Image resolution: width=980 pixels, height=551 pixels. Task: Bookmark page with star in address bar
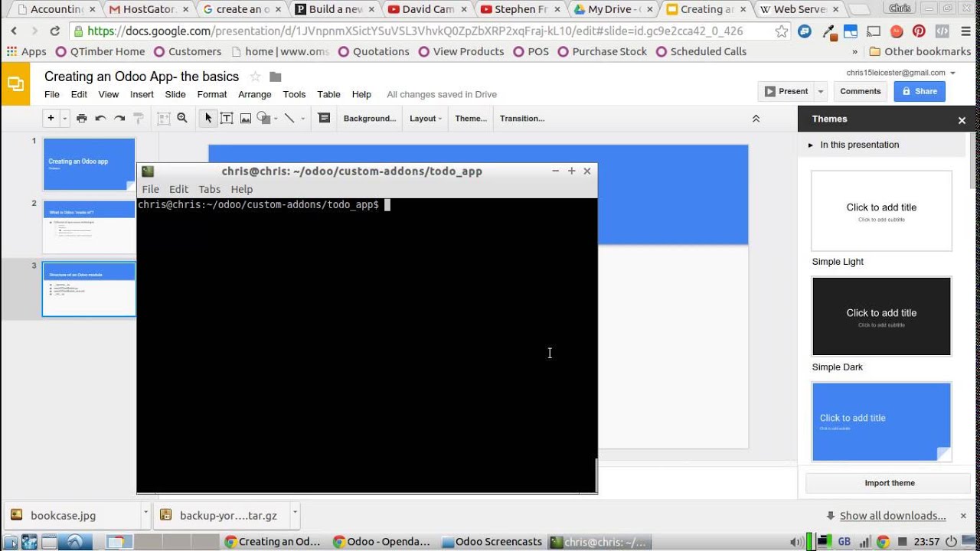781,31
